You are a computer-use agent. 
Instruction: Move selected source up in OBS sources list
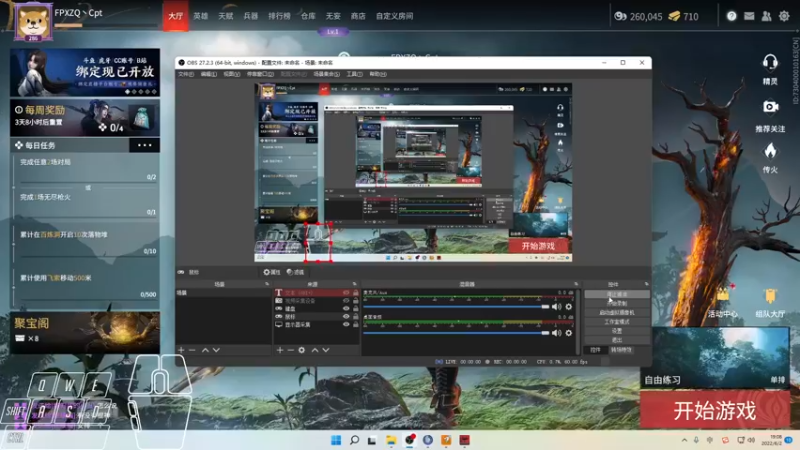click(315, 350)
